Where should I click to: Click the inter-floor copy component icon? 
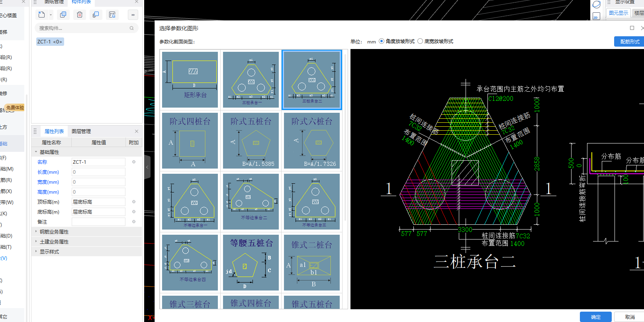coord(96,15)
